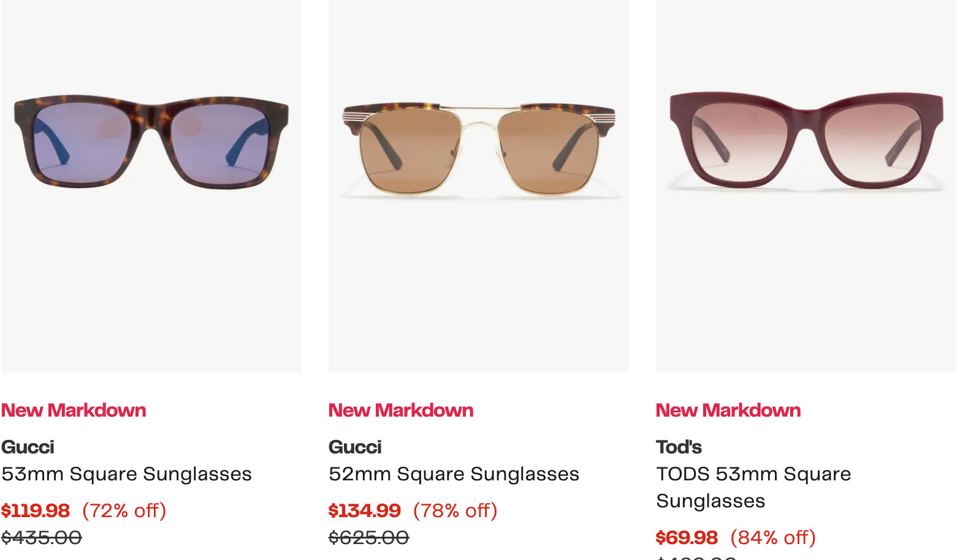Click New Markdown label above Tod's
The height and width of the screenshot is (560, 960).
pos(728,410)
